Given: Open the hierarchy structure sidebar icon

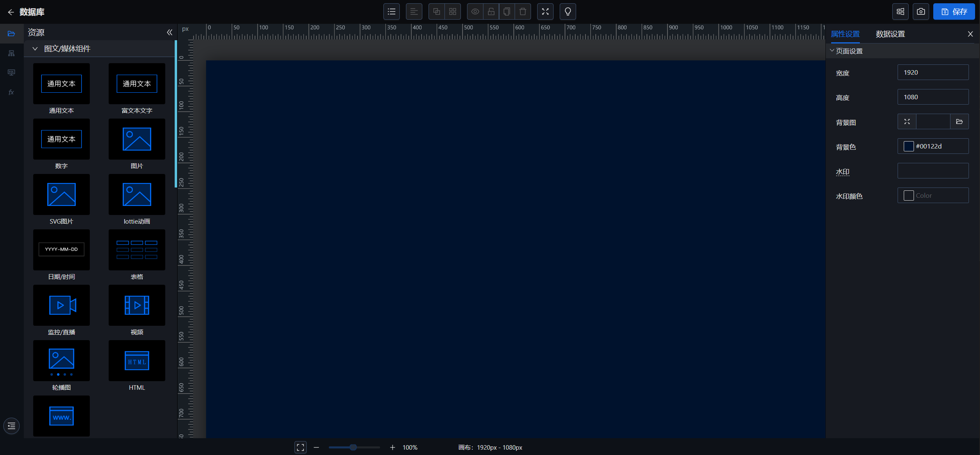Looking at the screenshot, I should 11,53.
